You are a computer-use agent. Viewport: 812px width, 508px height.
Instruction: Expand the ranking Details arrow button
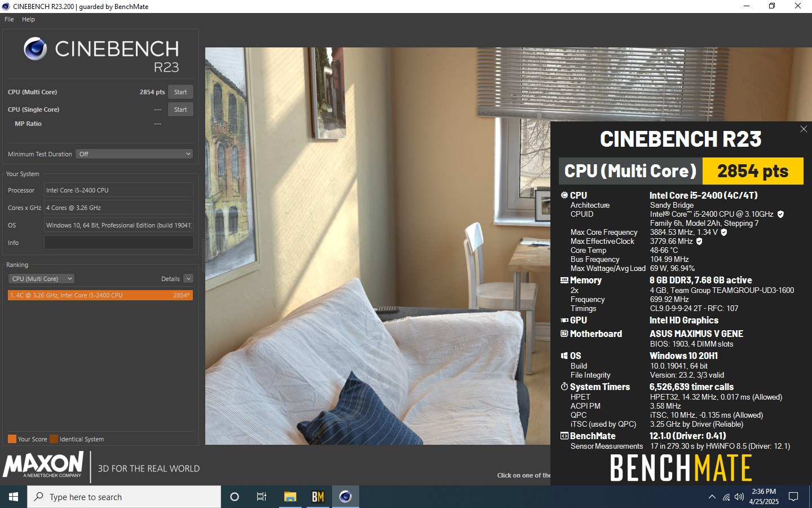(188, 279)
